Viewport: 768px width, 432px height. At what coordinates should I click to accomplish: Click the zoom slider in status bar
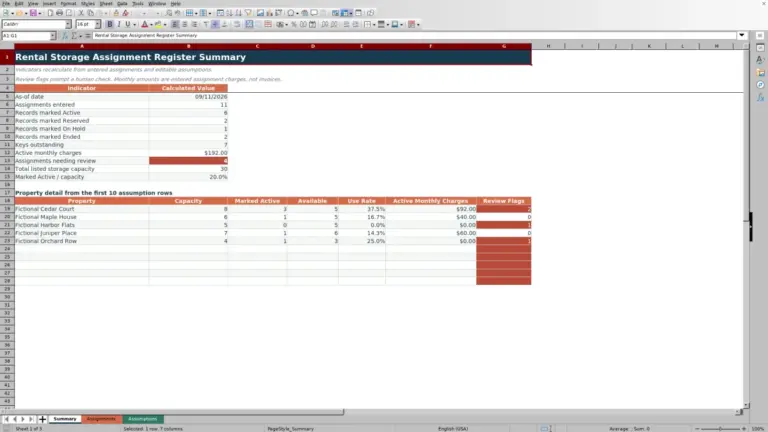[x=720, y=429]
